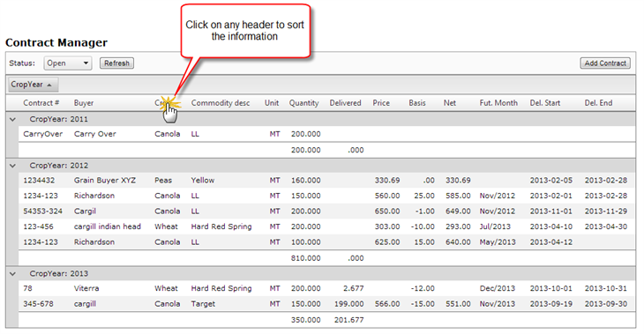This screenshot has width=644, height=334.
Task: Click contract number 123-456
Action: (38, 226)
